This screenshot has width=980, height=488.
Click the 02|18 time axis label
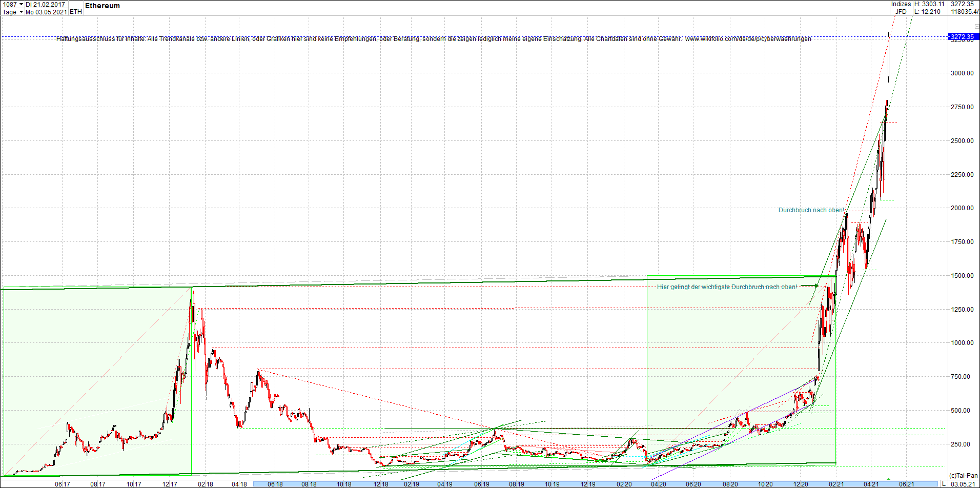(x=205, y=484)
